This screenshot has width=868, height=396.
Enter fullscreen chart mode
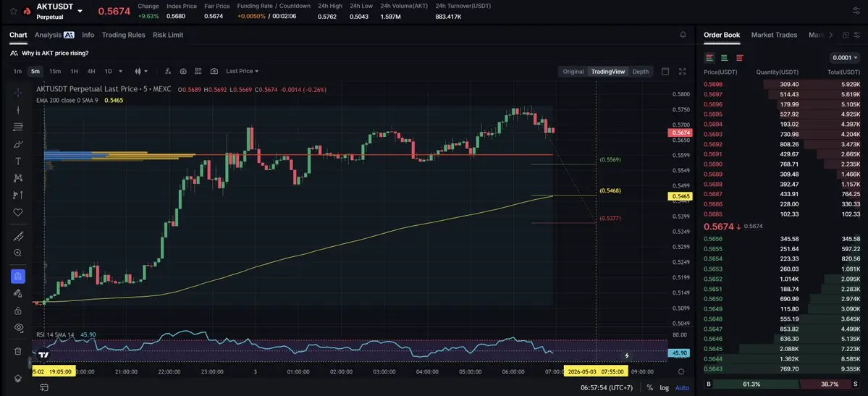click(x=683, y=72)
